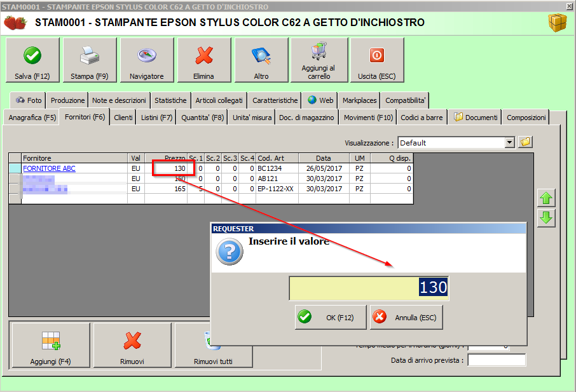This screenshot has height=392, width=576.
Task: Click the Fornitore column header
Action: [x=74, y=158]
